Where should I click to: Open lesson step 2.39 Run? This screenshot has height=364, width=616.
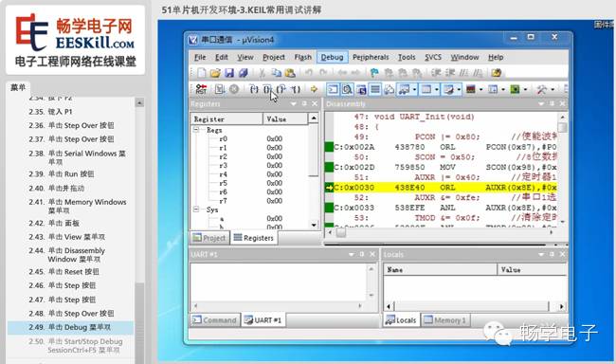pyautogui.click(x=62, y=174)
